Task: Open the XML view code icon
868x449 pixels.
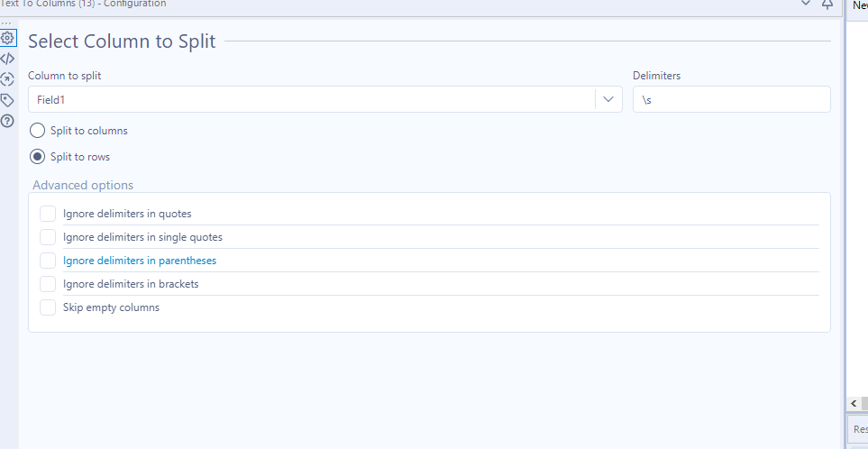Action: tap(8, 59)
